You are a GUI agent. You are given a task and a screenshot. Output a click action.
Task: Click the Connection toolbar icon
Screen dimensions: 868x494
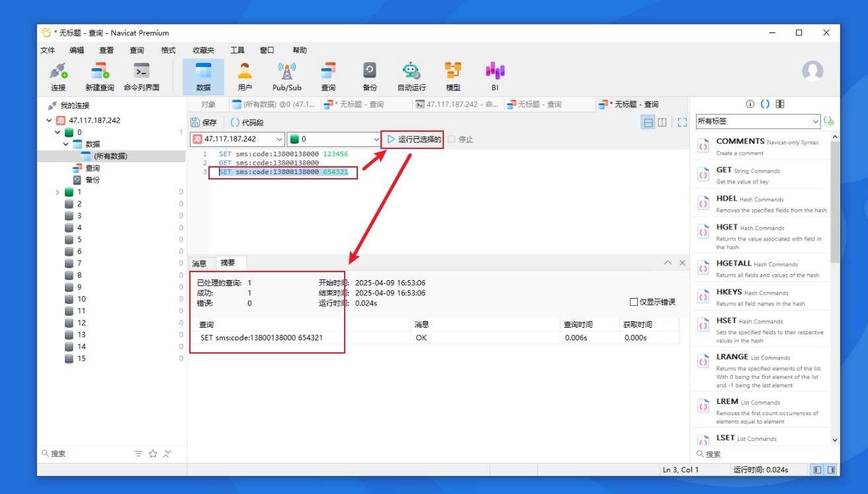[58, 77]
